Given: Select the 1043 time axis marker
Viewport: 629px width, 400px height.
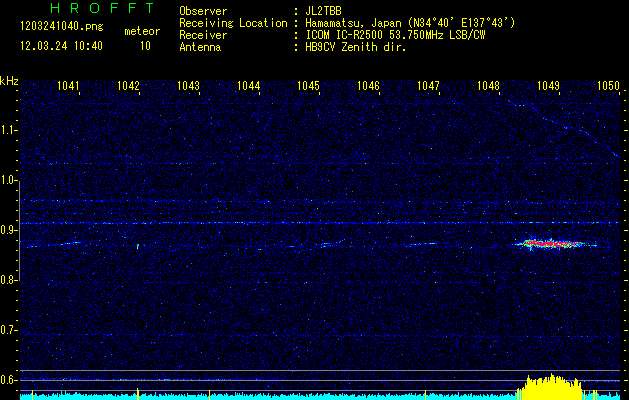Looking at the screenshot, I should 188,86.
